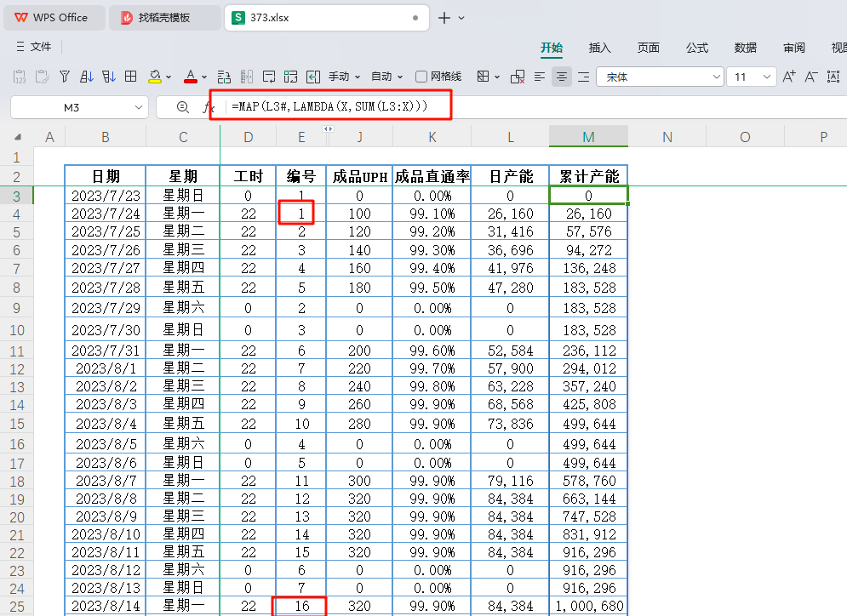Expand the 自动 dropdown
This screenshot has height=616, width=847.
point(386,77)
